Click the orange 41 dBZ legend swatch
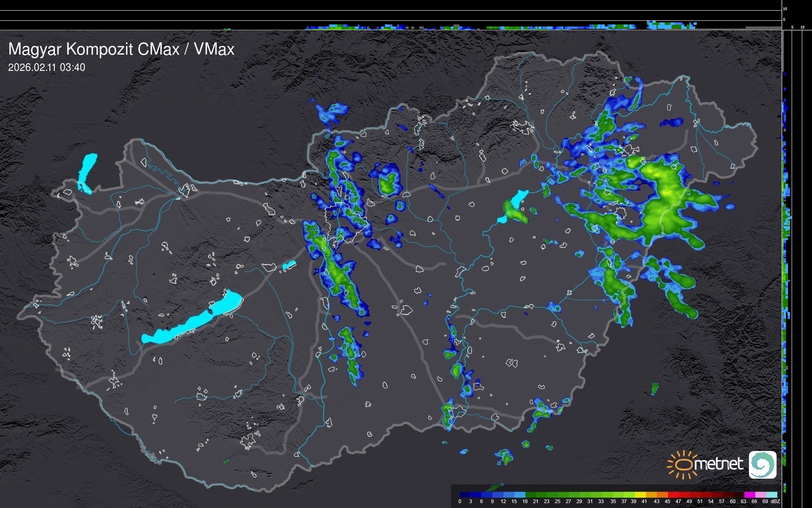812x508 pixels. [x=651, y=495]
